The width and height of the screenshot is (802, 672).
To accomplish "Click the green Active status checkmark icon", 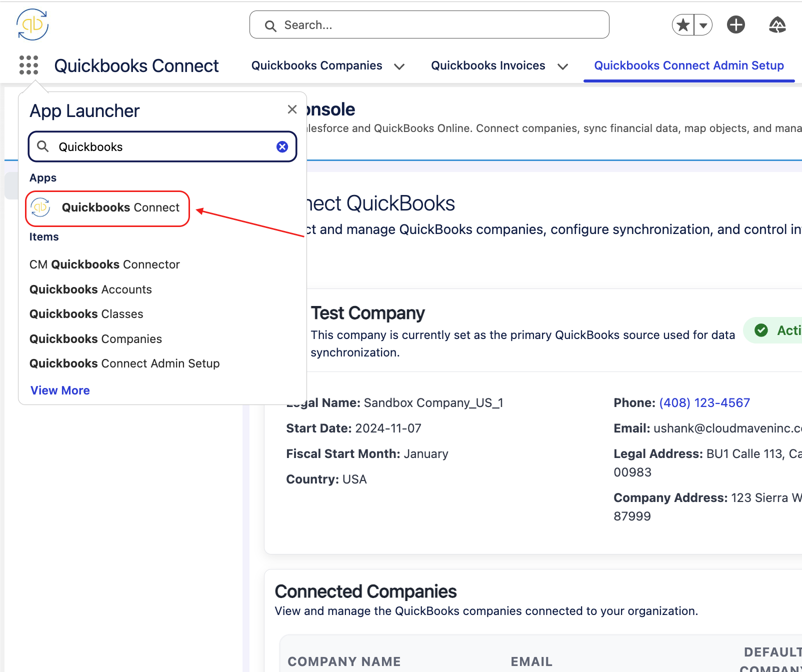I will 761,330.
